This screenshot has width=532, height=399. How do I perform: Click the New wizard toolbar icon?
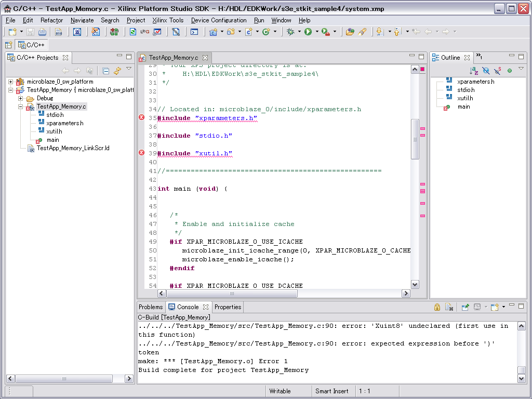pyautogui.click(x=12, y=32)
